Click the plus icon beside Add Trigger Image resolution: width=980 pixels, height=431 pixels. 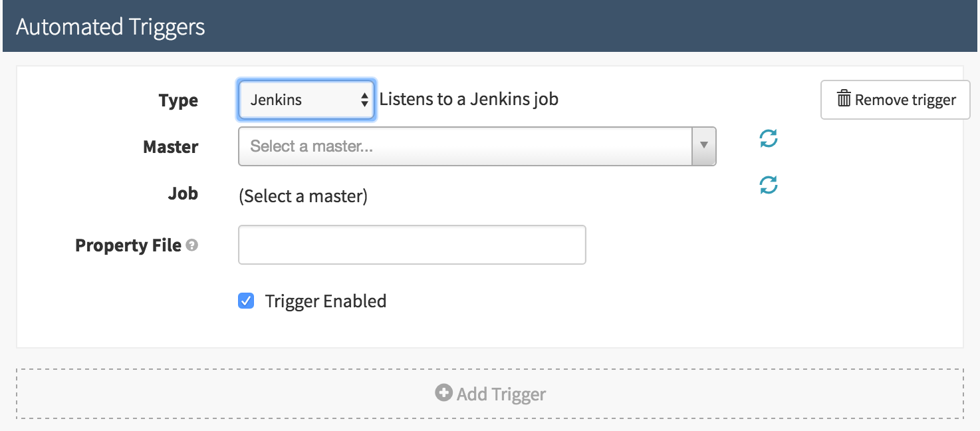(x=443, y=393)
